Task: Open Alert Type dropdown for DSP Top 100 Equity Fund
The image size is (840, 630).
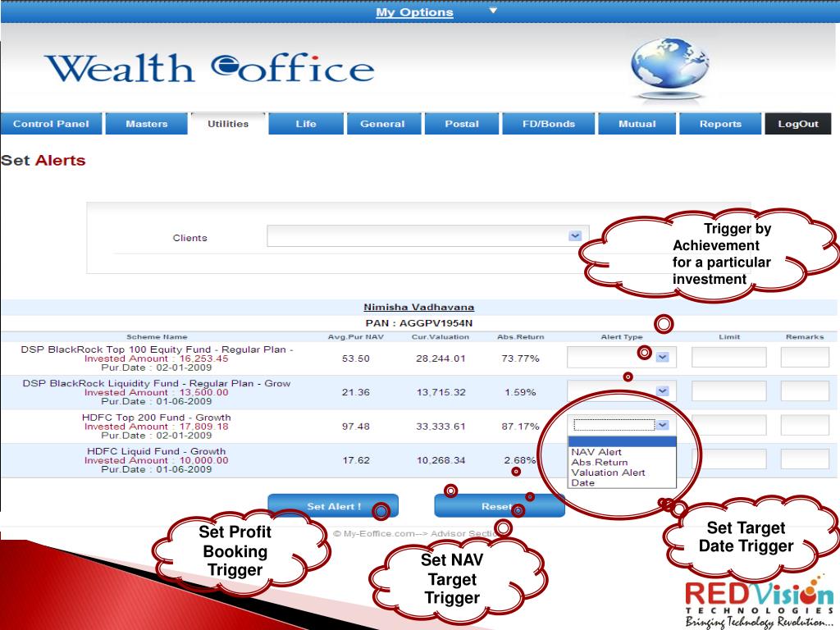Action: coord(622,358)
